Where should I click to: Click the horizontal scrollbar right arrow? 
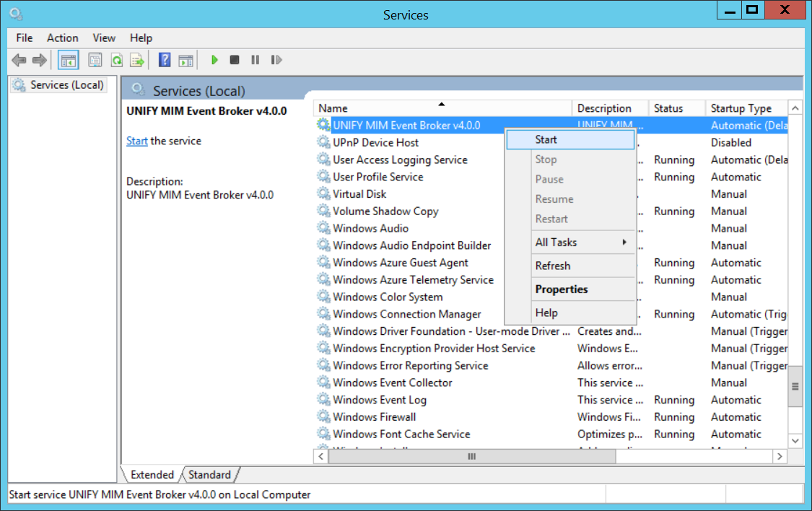pyautogui.click(x=780, y=456)
